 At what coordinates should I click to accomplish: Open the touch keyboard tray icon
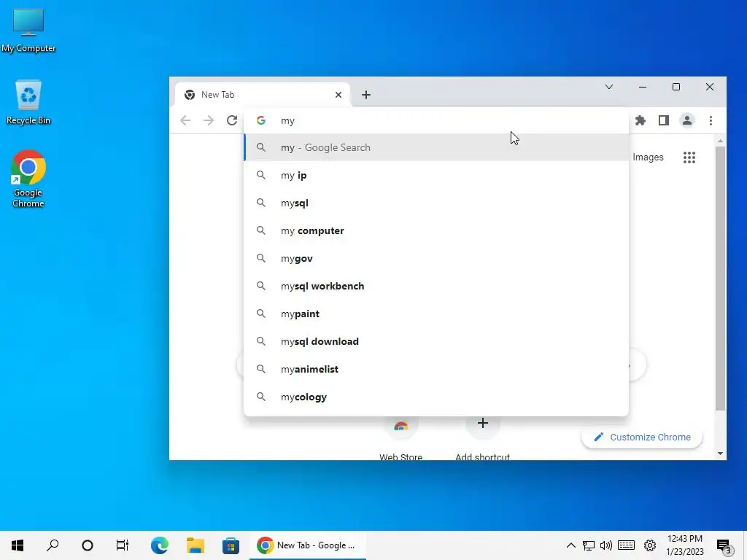tap(626, 545)
